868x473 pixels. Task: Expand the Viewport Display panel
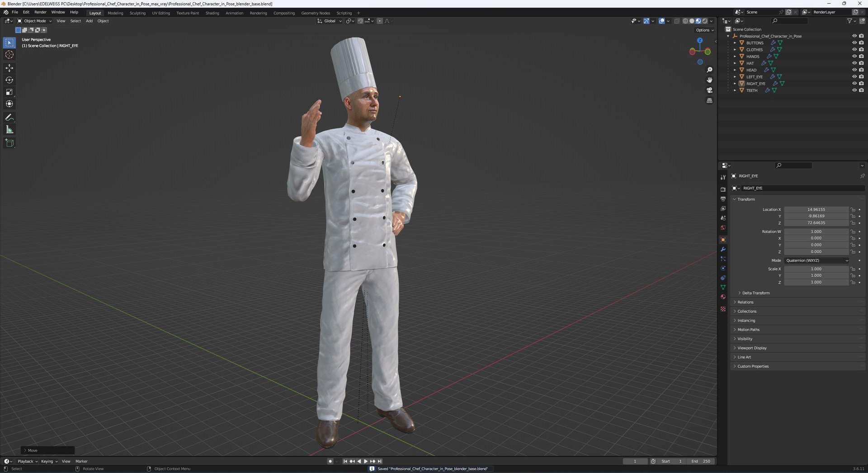(798, 348)
